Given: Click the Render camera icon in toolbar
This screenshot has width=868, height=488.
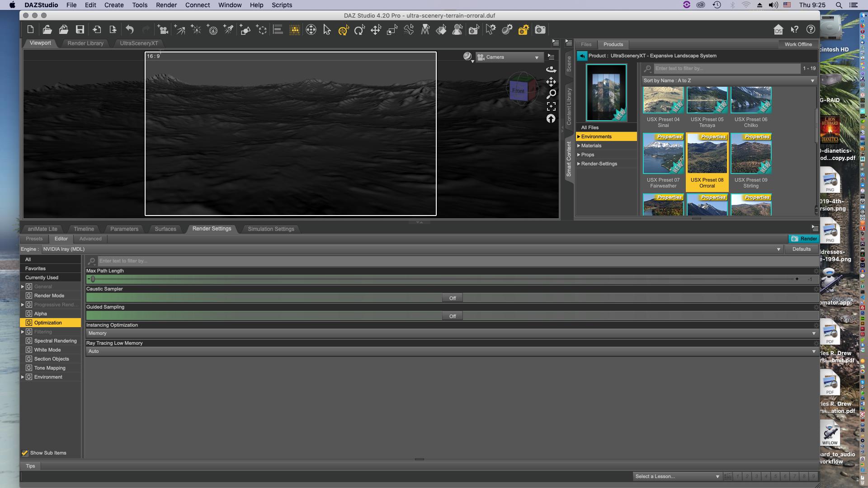Looking at the screenshot, I should click(x=540, y=30).
